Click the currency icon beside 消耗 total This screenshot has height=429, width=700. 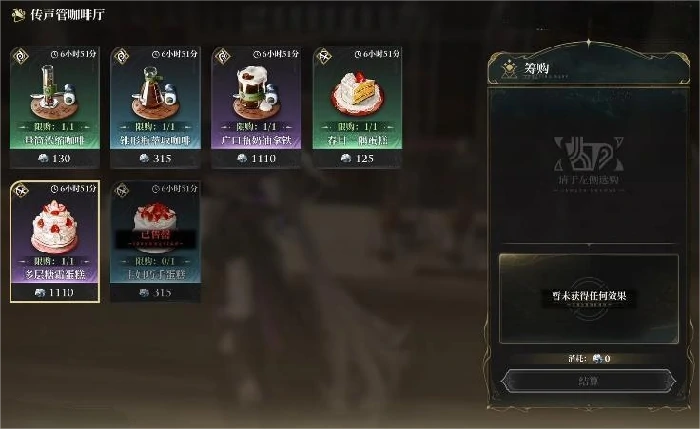(x=597, y=358)
